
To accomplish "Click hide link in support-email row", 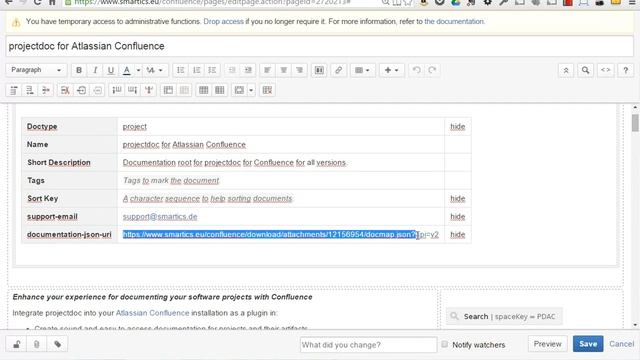I will click(x=458, y=216).
